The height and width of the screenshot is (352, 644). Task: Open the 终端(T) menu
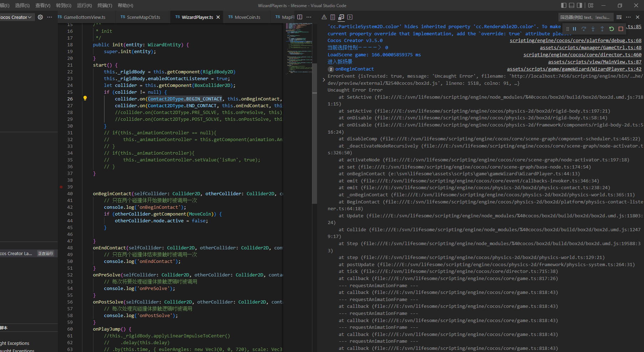pos(104,5)
